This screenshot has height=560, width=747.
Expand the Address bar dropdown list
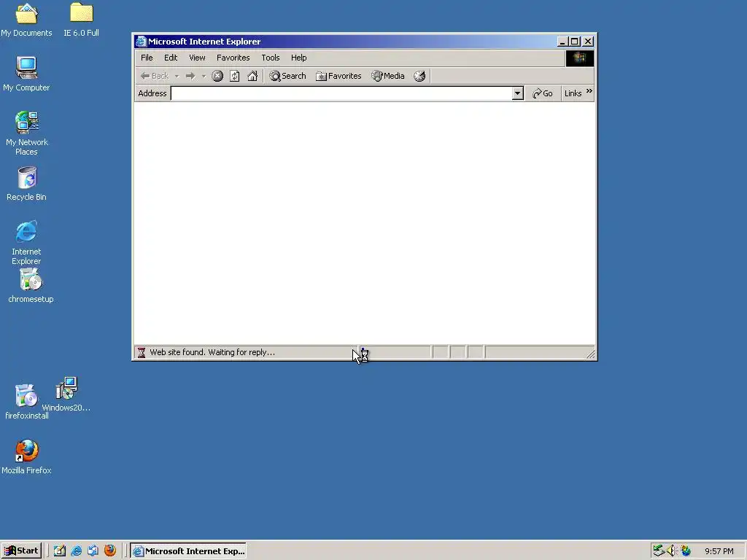click(x=518, y=93)
